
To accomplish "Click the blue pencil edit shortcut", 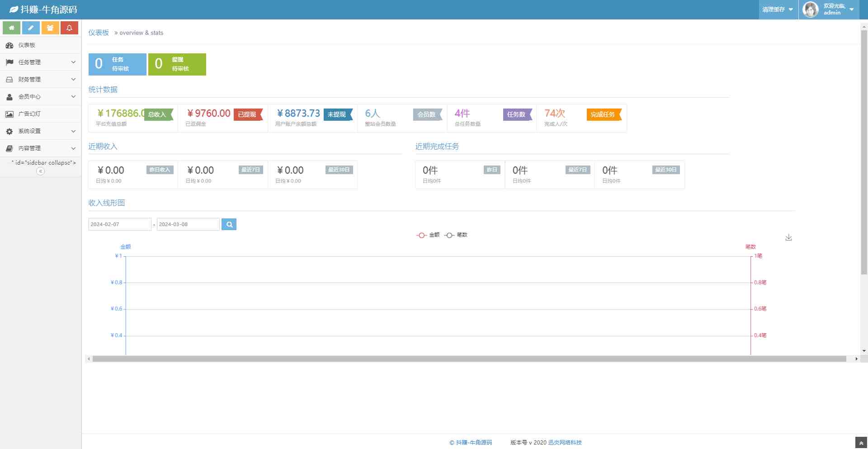I will pyautogui.click(x=31, y=28).
